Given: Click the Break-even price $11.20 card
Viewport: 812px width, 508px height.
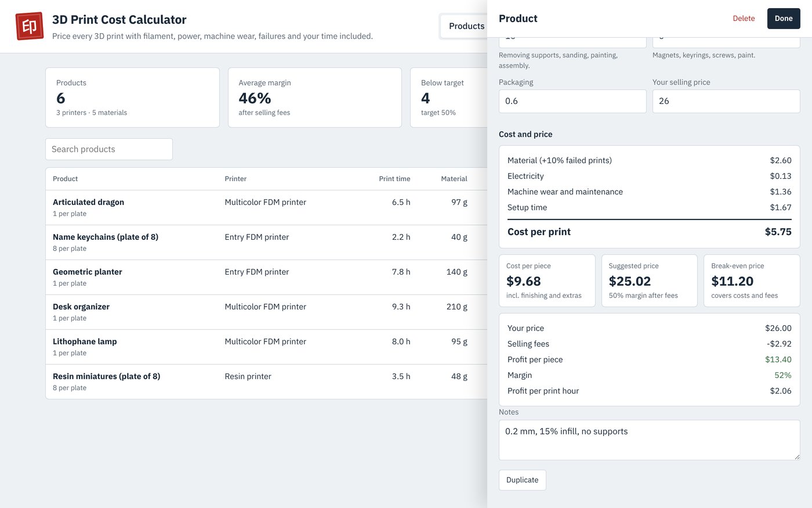Looking at the screenshot, I should click(x=752, y=280).
